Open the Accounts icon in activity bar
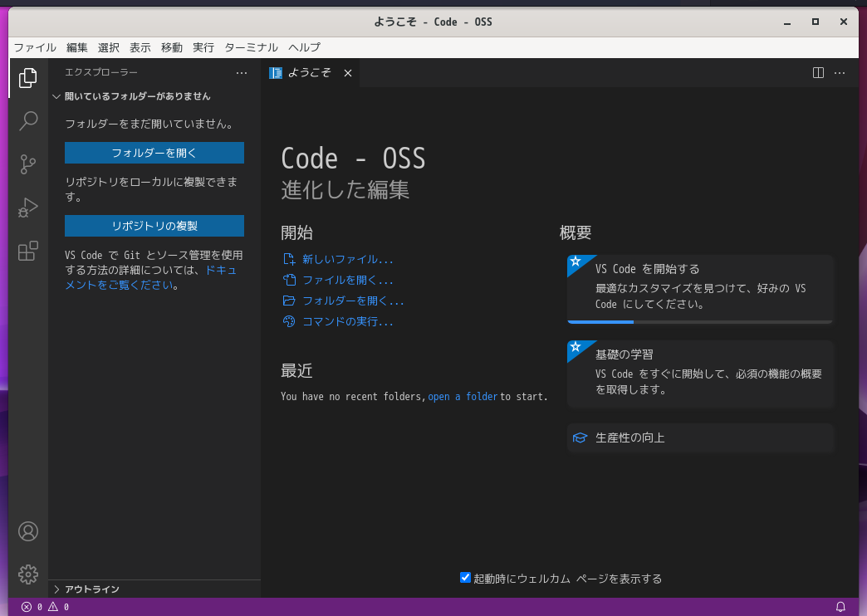The height and width of the screenshot is (616, 867). pyautogui.click(x=28, y=531)
